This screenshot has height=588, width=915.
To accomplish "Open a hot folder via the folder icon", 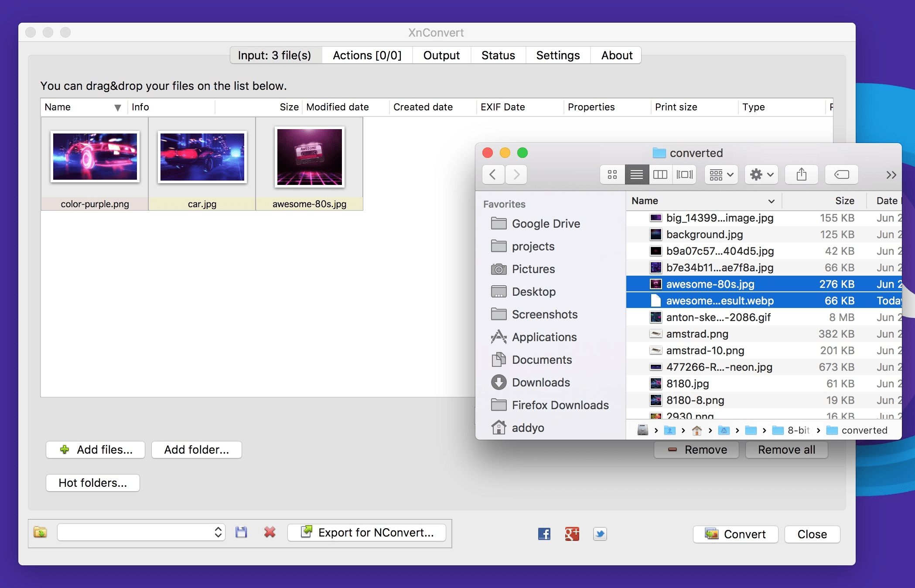I will 40,533.
